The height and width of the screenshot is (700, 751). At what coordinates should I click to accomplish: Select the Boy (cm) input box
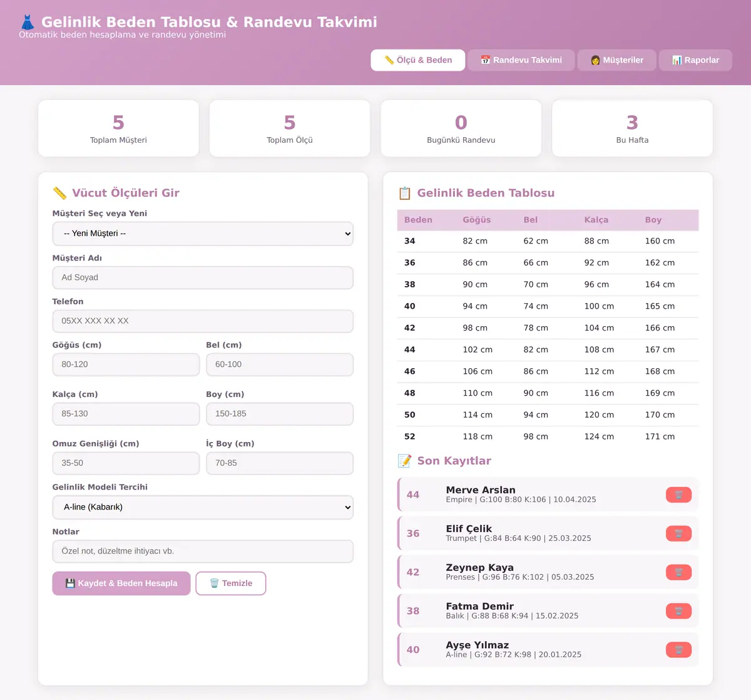pos(280,414)
